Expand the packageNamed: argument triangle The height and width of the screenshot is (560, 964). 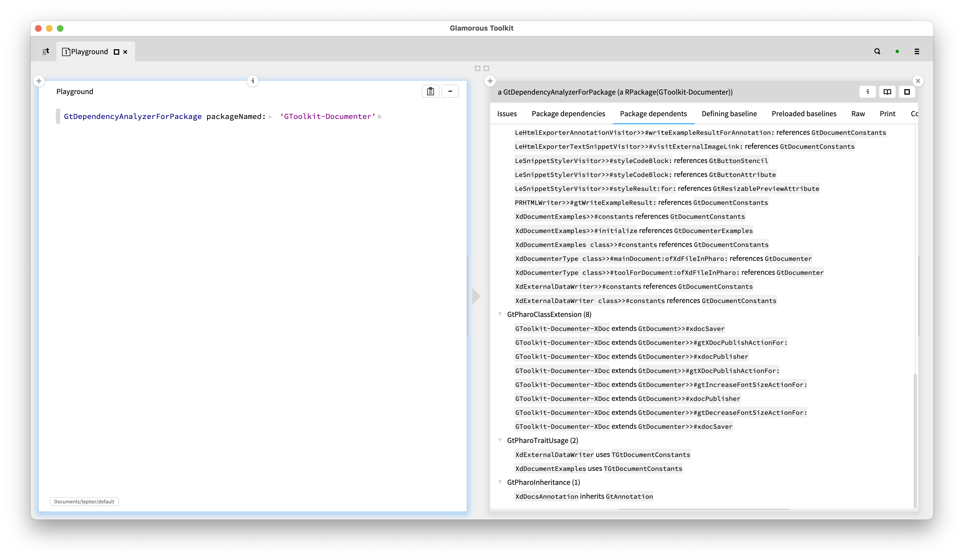[271, 116]
